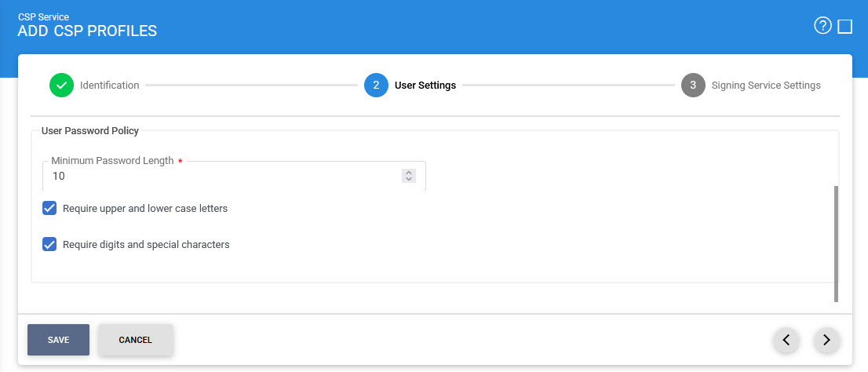Screen dimensions: 868x372
Task: Open the help question mark icon
Action: pyautogui.click(x=822, y=26)
